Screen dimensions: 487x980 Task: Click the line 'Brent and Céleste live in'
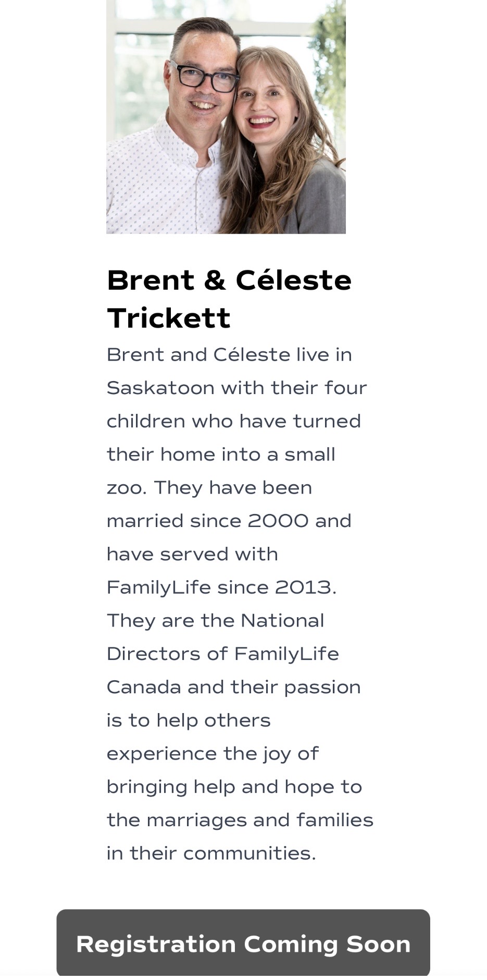[x=229, y=355]
